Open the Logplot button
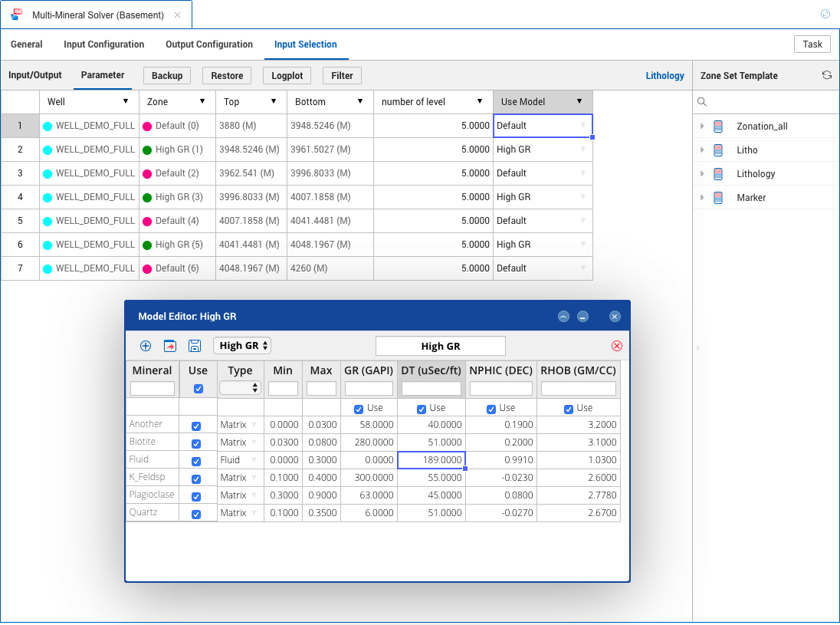840x625 pixels. coord(287,76)
